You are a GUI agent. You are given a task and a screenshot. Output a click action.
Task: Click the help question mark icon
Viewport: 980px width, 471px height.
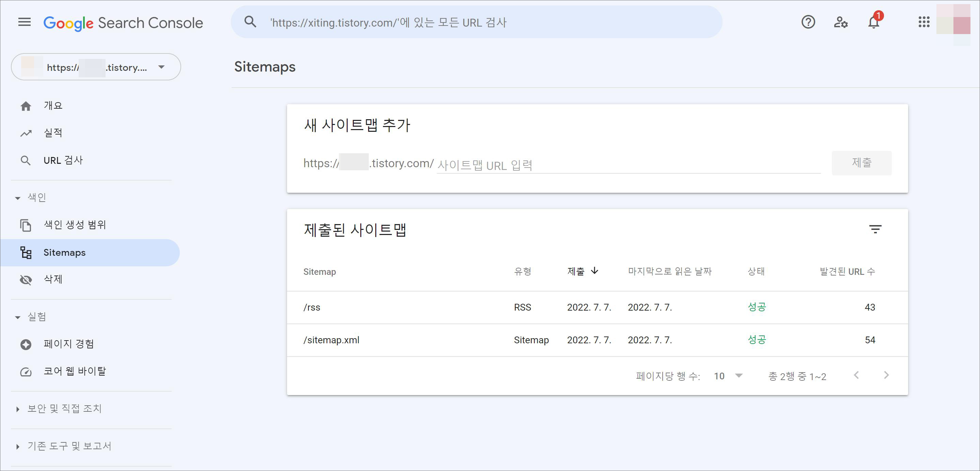(x=808, y=22)
